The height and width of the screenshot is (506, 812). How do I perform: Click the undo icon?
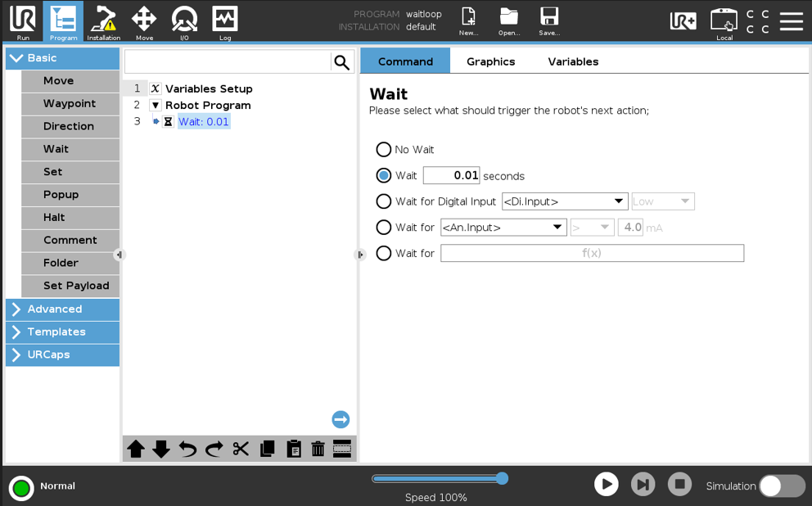pos(187,449)
